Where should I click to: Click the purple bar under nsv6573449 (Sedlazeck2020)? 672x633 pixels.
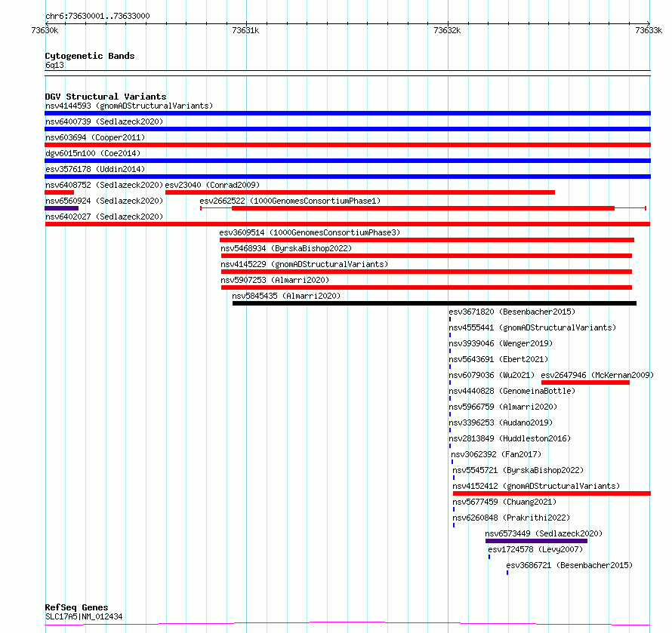click(536, 541)
